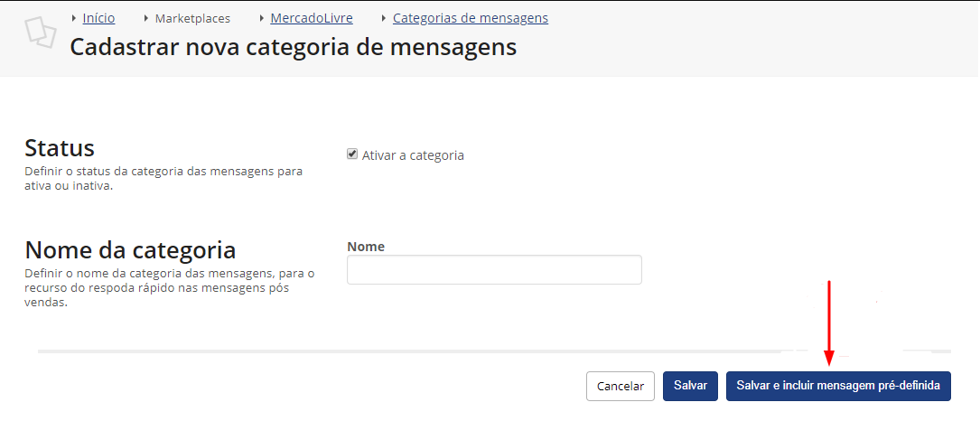Save the category with Salvar
The width and height of the screenshot is (980, 421).
pyautogui.click(x=690, y=386)
